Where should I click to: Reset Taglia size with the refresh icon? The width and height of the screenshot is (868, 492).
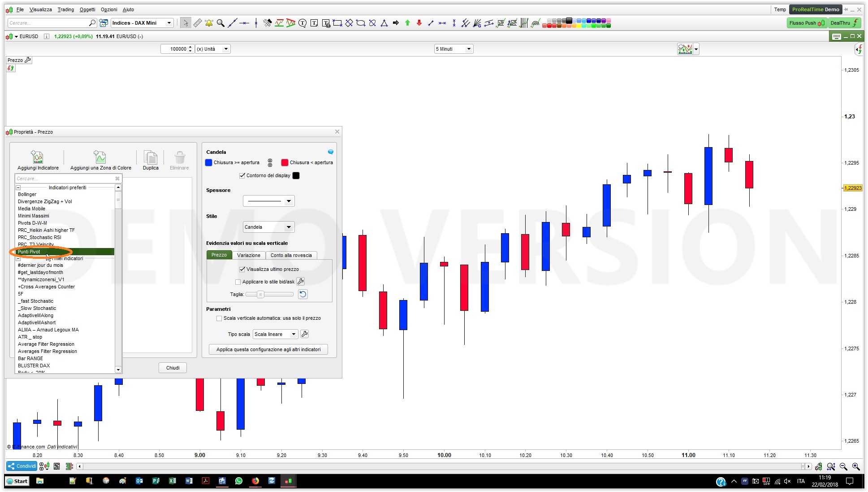303,294
